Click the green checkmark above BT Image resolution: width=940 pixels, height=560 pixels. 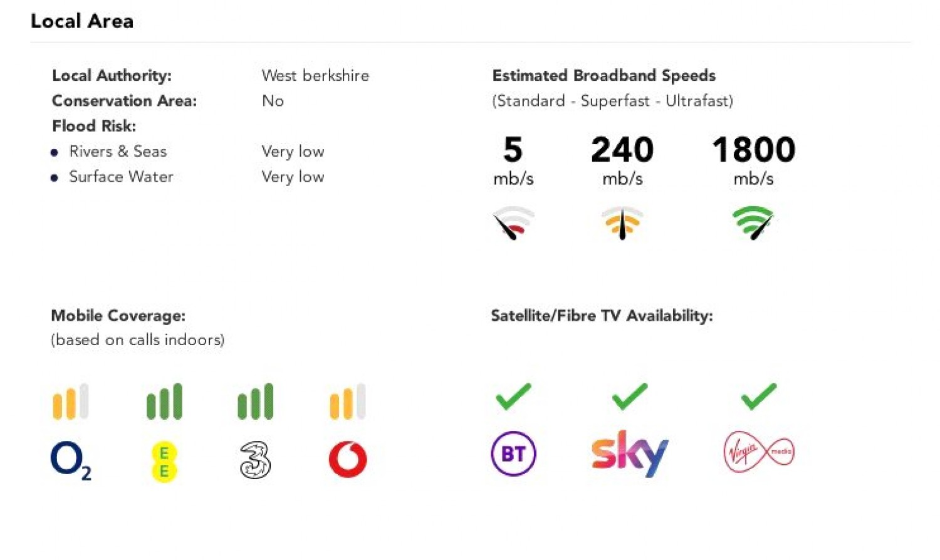tap(513, 397)
